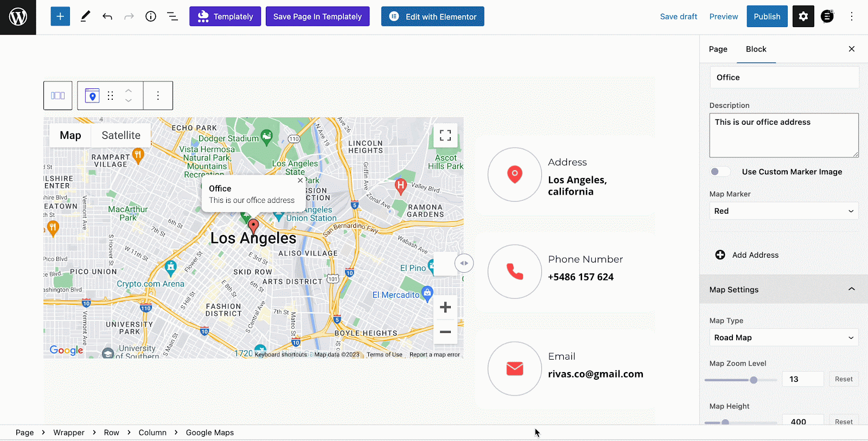Image resolution: width=868 pixels, height=441 pixels.
Task: Click Save Page In Templately
Action: tap(317, 16)
